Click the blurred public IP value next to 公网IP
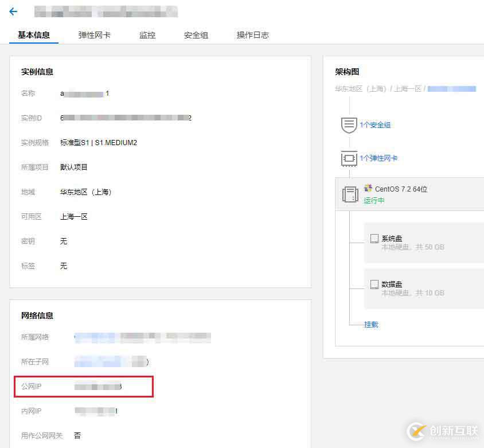This screenshot has height=448, width=484. tap(98, 387)
